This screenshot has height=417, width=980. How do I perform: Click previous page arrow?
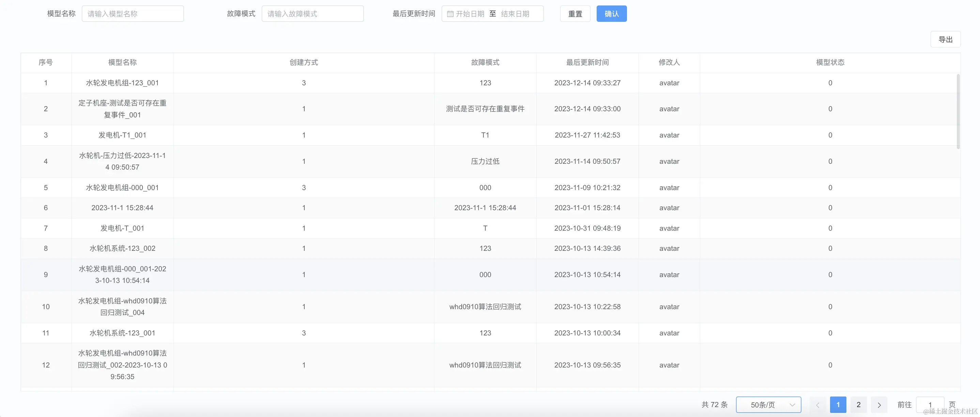pyautogui.click(x=817, y=405)
